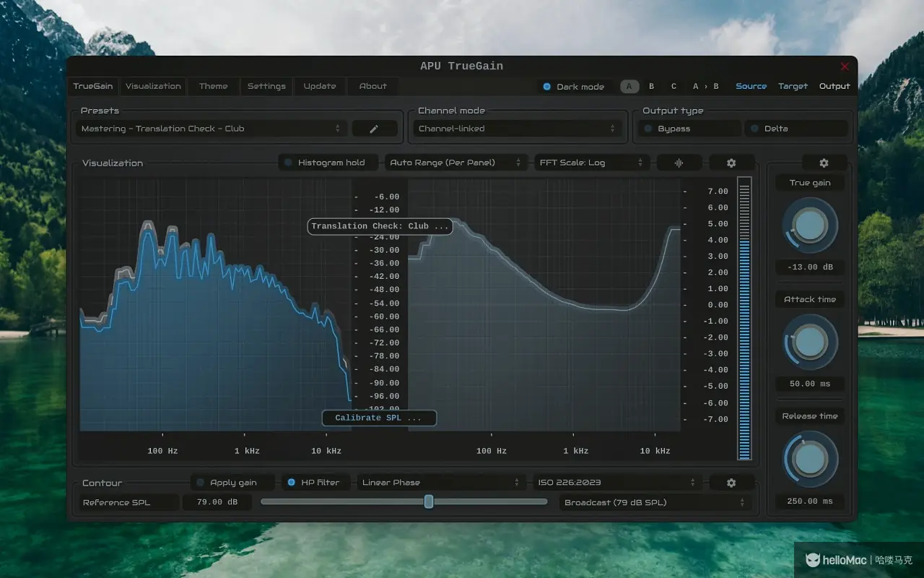The image size is (924, 578).
Task: Click Calibrate SPL ... button
Action: (x=379, y=418)
